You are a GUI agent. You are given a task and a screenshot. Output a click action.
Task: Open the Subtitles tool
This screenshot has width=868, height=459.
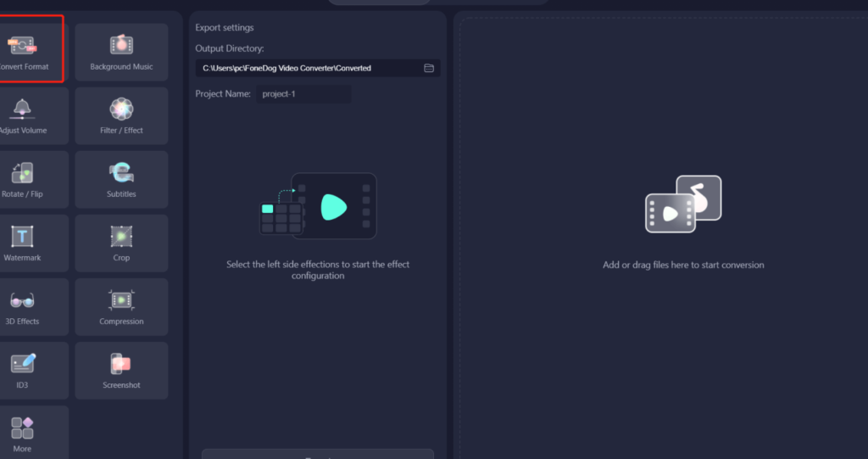tap(121, 179)
